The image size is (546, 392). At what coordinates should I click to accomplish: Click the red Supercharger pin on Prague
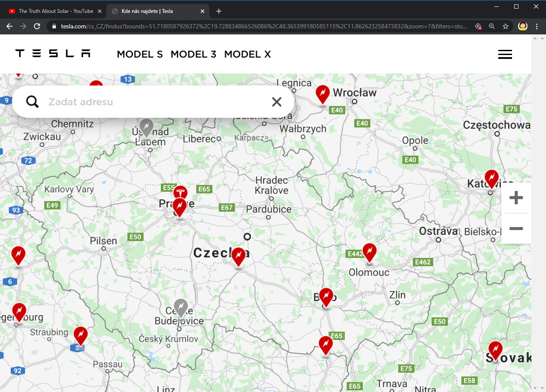coord(179,207)
